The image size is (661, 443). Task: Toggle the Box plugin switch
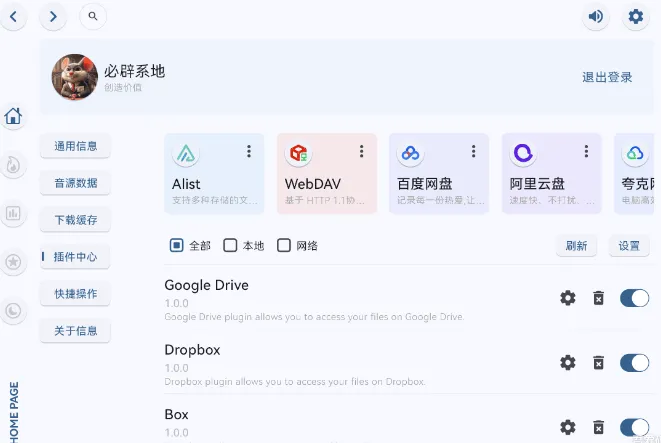point(634,427)
